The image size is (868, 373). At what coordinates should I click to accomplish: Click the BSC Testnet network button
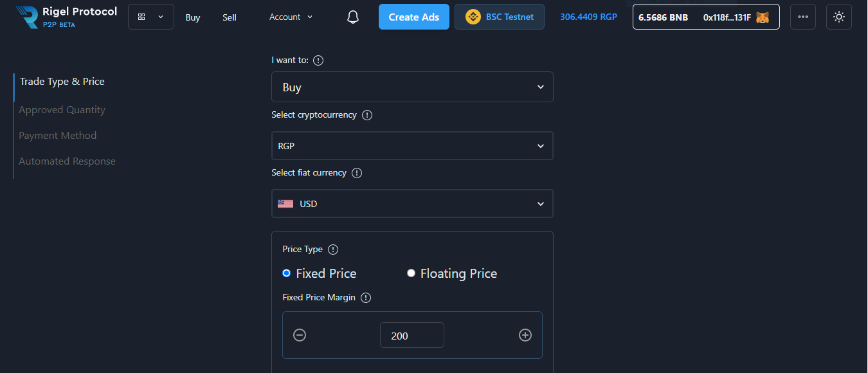(x=500, y=17)
